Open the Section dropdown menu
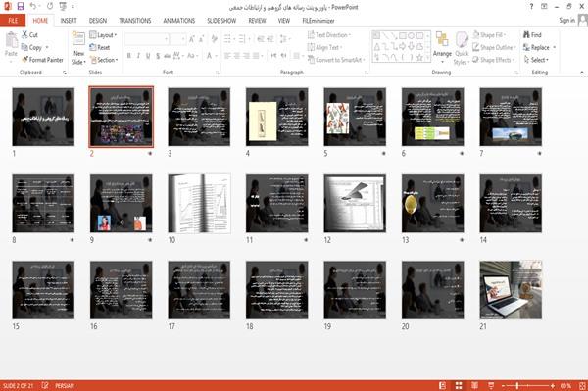The height and width of the screenshot is (391, 588). 104,60
